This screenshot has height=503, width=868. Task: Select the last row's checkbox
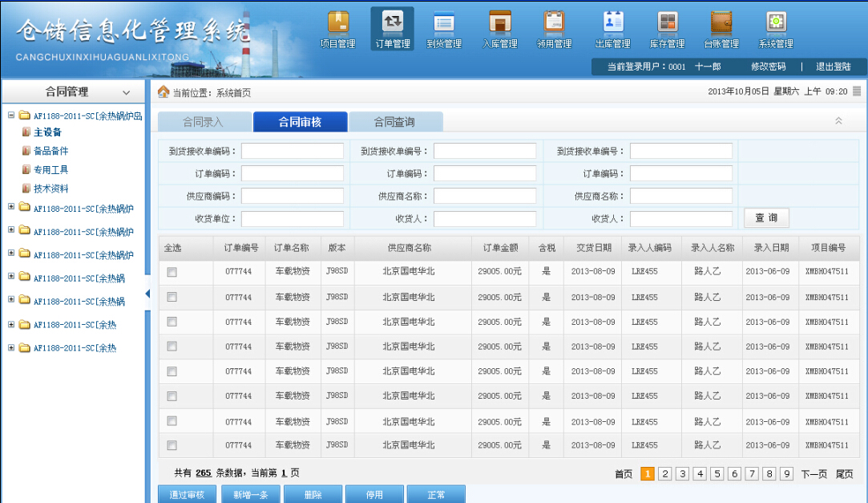coord(172,445)
